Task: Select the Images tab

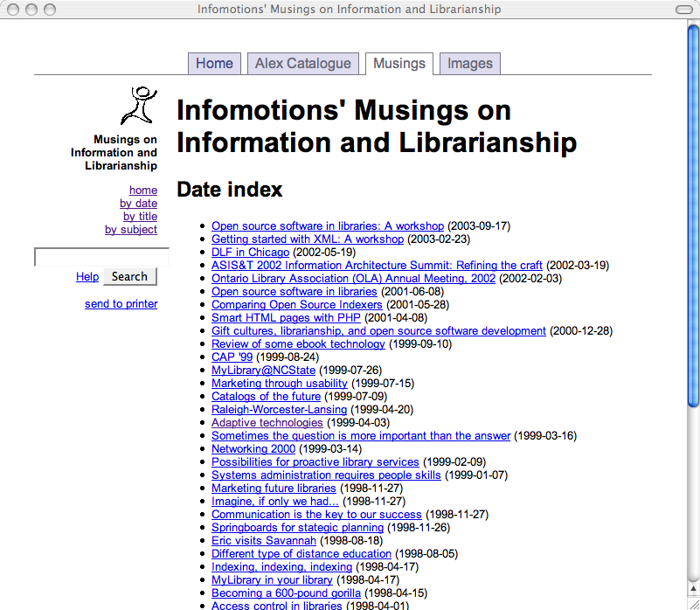Action: [470, 64]
